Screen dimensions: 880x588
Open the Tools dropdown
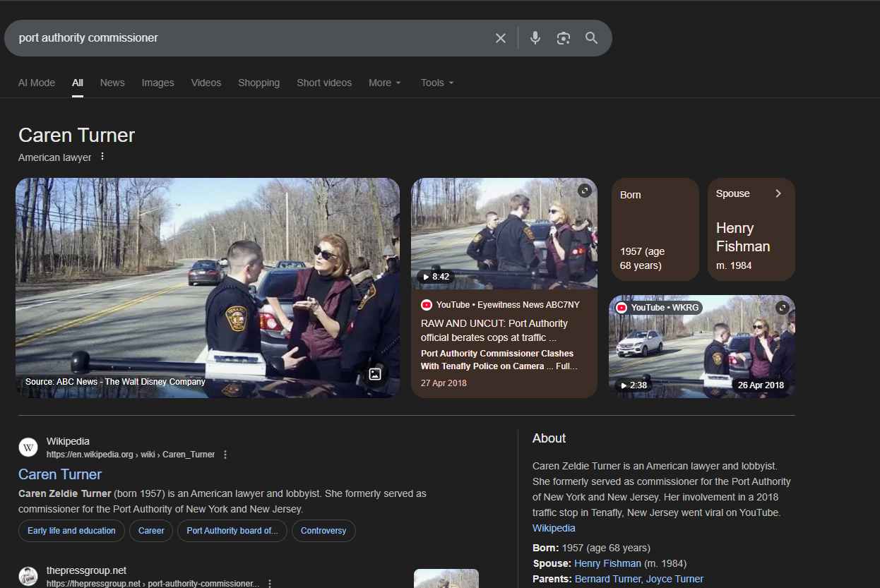click(437, 83)
